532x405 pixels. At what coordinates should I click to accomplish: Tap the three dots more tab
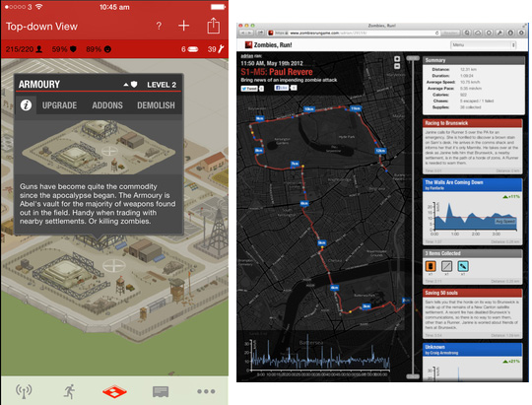(206, 391)
